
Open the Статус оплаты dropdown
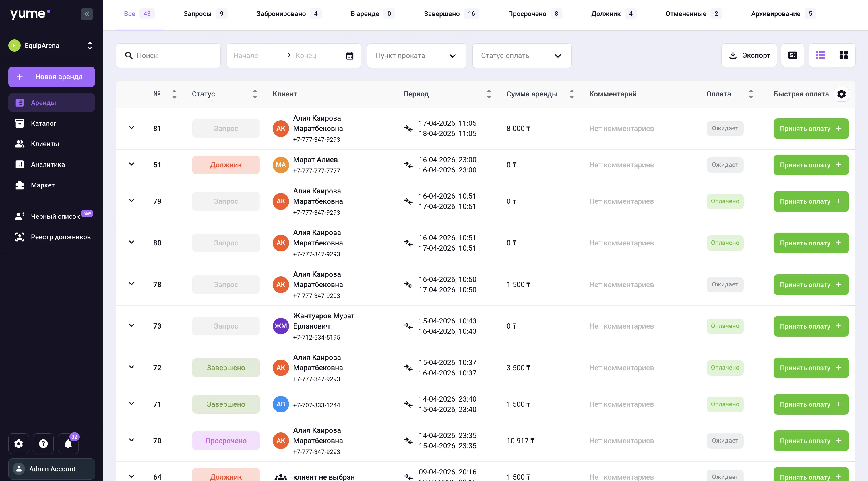(522, 56)
